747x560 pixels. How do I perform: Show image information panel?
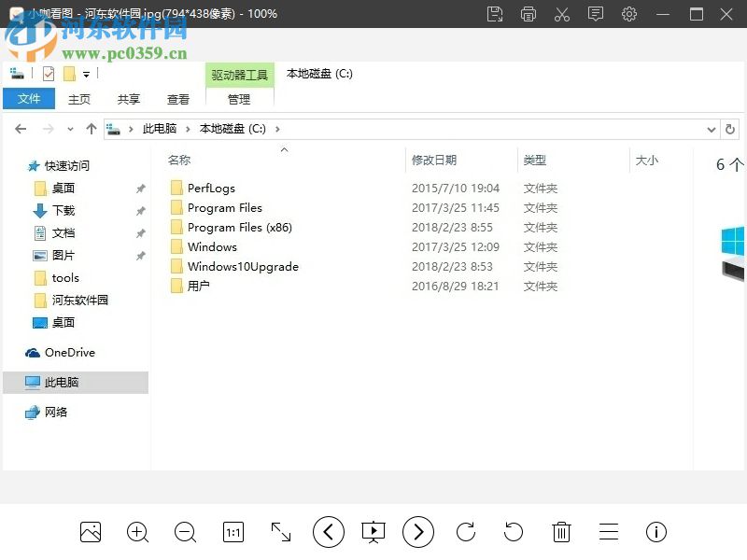click(656, 532)
